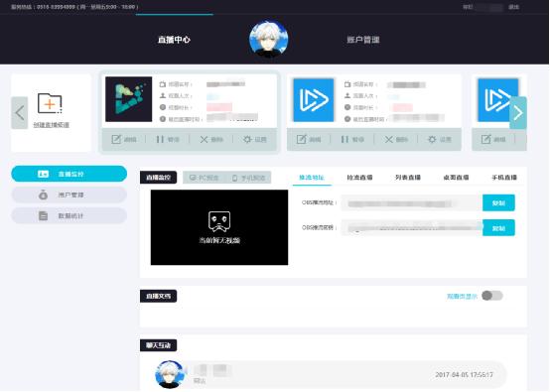
Task: Switch to 直播中心 in top navigation
Action: (174, 40)
